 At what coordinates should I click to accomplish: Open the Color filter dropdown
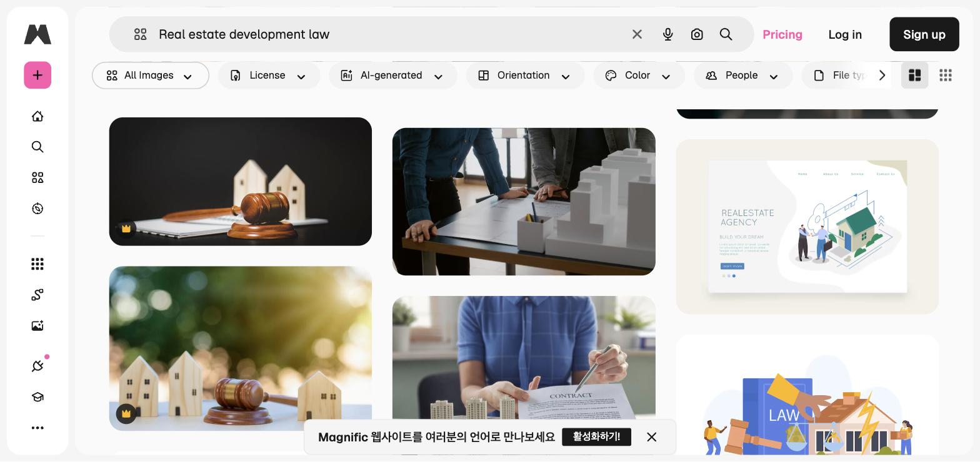tap(639, 76)
